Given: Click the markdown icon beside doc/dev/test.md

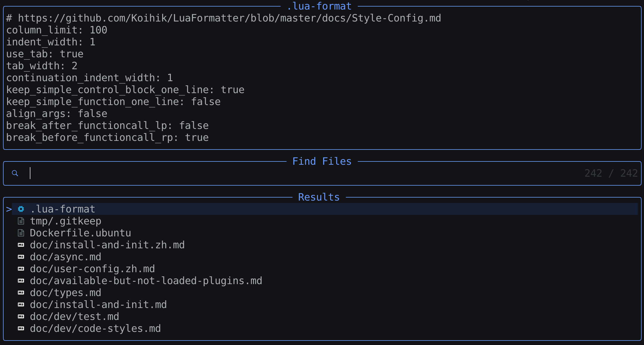Looking at the screenshot, I should (x=21, y=317).
